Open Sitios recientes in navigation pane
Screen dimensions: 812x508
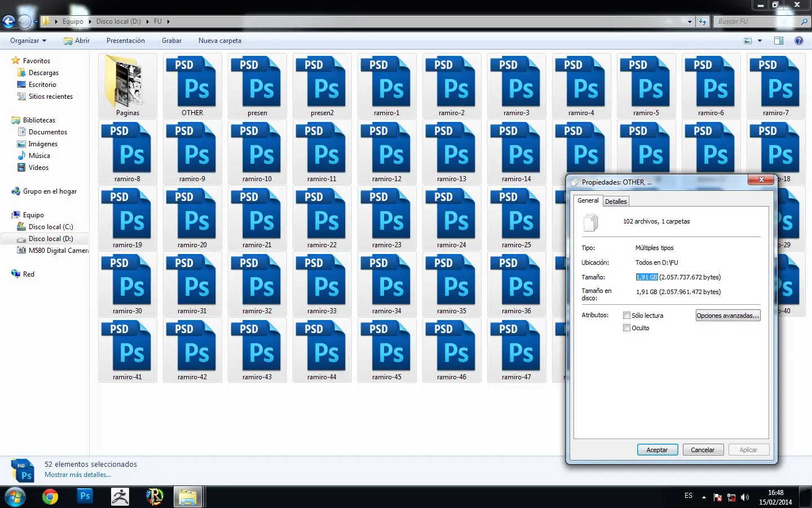click(51, 97)
